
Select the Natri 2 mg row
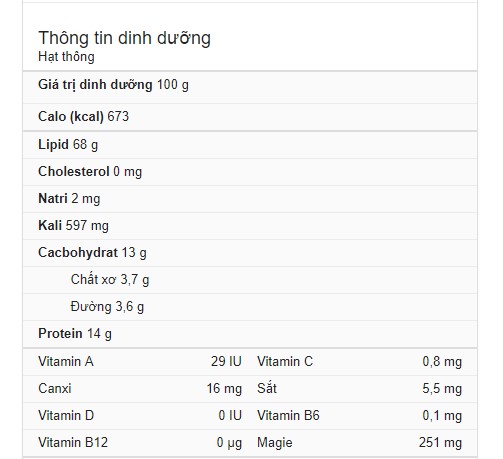coord(250,199)
